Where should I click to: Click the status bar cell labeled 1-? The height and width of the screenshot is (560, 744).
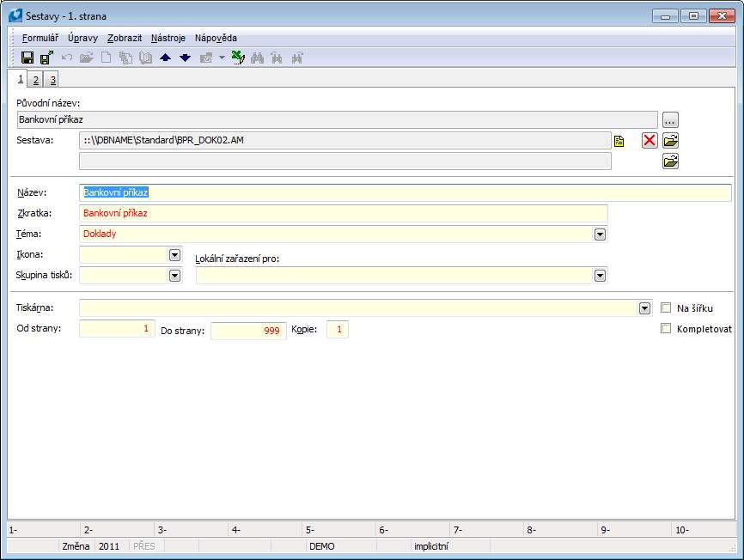(x=44, y=530)
